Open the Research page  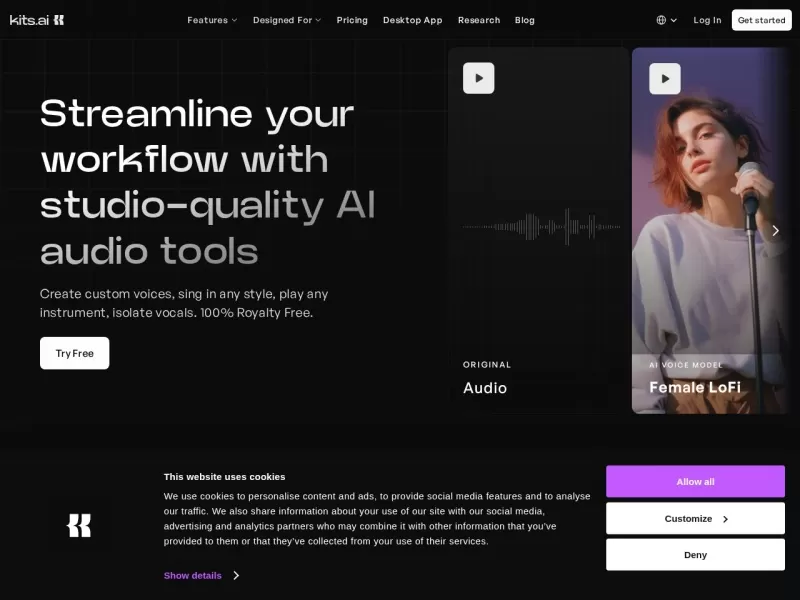(479, 20)
